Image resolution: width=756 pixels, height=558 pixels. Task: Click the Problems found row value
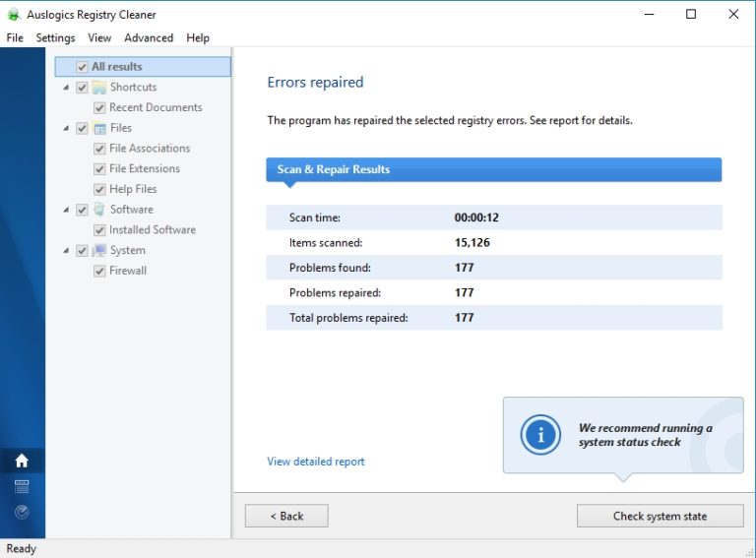click(x=464, y=268)
